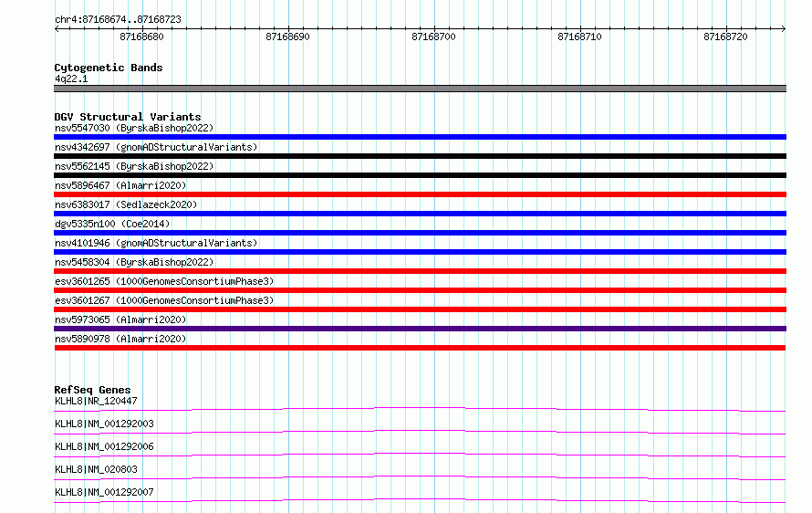Viewport: 812px width, 513px height.
Task: Click ruler tick label 87168710
Action: pos(579,37)
